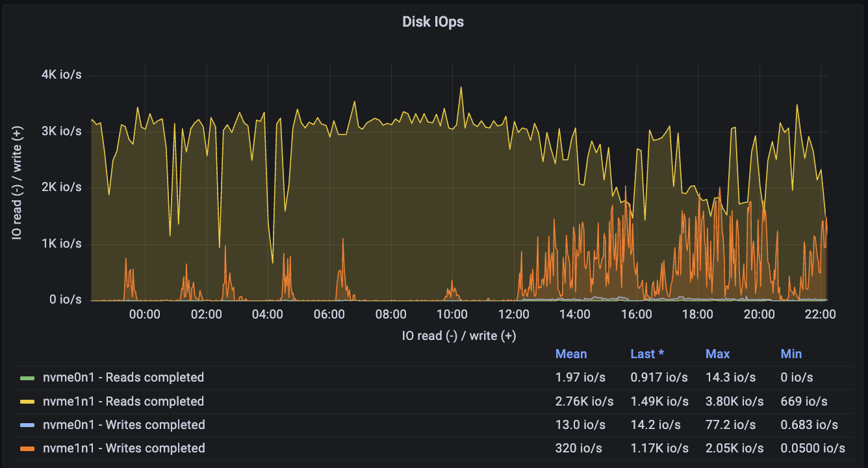Toggle the nvme0n1 - Writes completed series

point(123,425)
